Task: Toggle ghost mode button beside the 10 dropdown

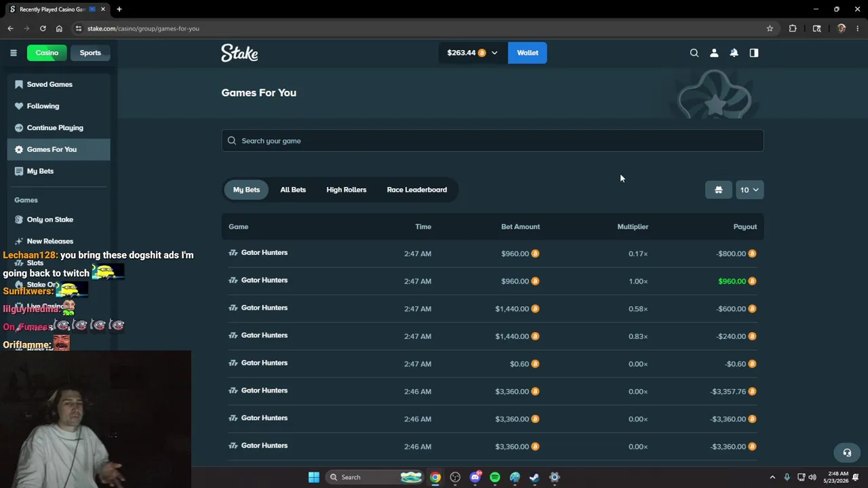Action: [x=719, y=190]
